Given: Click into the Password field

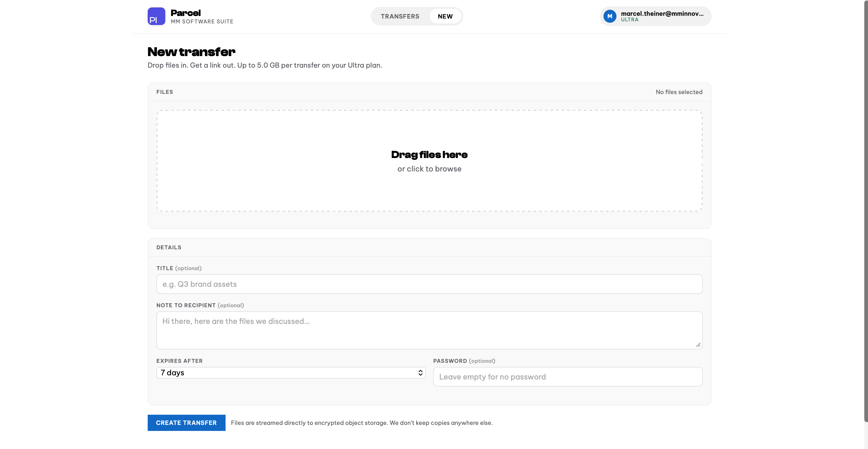Looking at the screenshot, I should 568,376.
